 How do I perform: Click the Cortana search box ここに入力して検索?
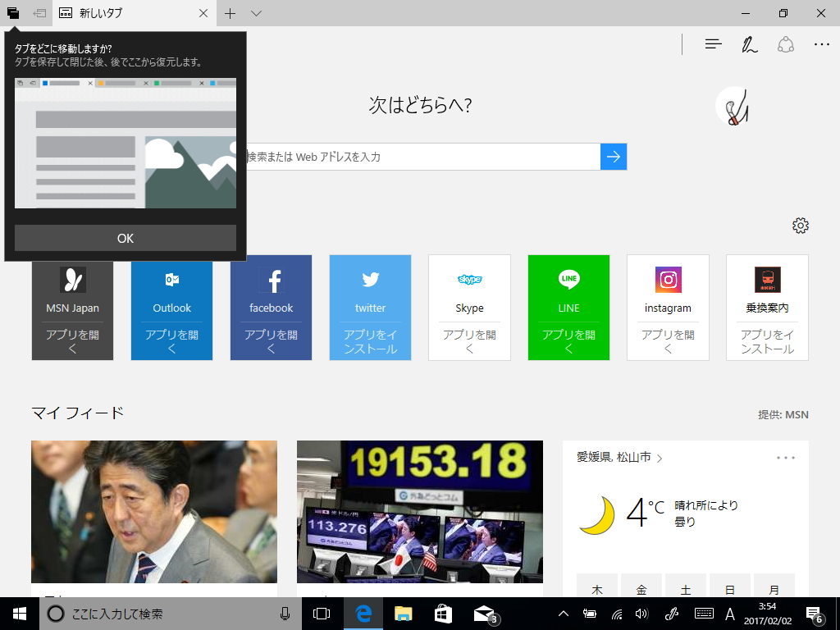[171, 614]
